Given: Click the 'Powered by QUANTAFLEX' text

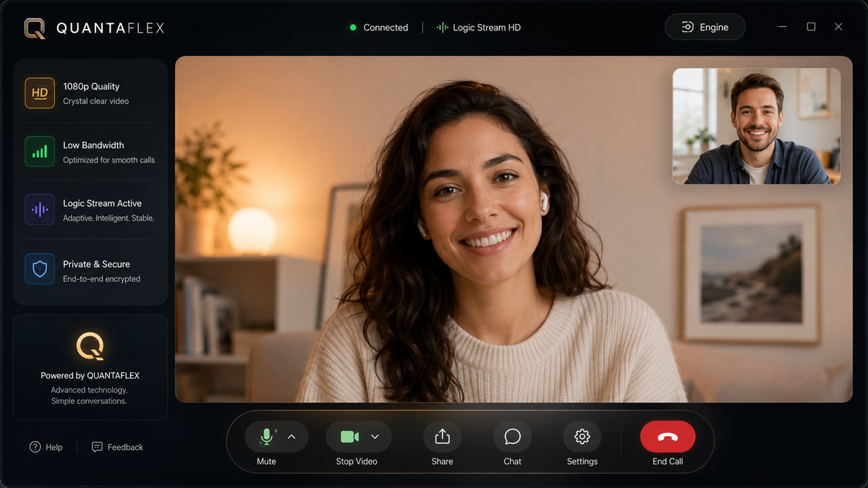Looking at the screenshot, I should point(90,375).
